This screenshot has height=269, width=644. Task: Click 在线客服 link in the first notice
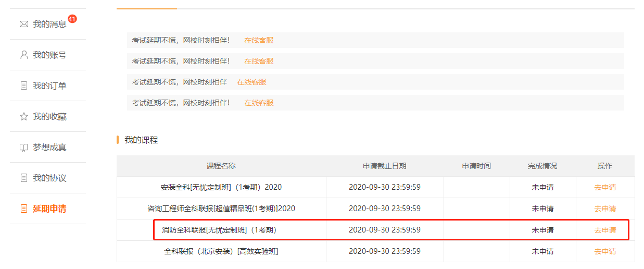[x=259, y=40]
